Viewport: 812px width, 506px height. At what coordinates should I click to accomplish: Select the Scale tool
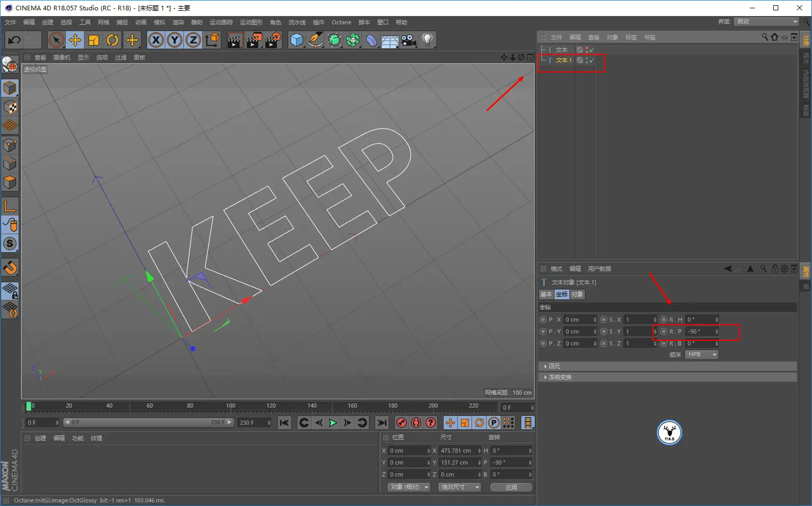94,40
